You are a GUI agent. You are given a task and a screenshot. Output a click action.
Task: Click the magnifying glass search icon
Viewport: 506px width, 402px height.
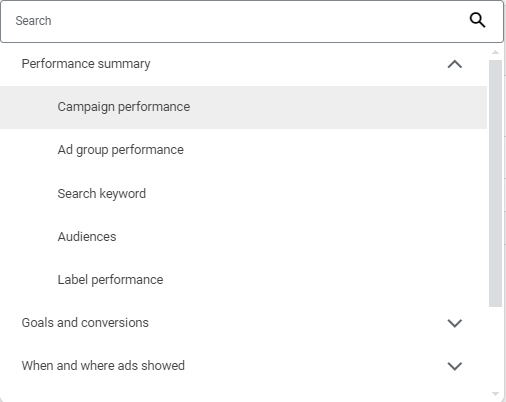point(477,20)
